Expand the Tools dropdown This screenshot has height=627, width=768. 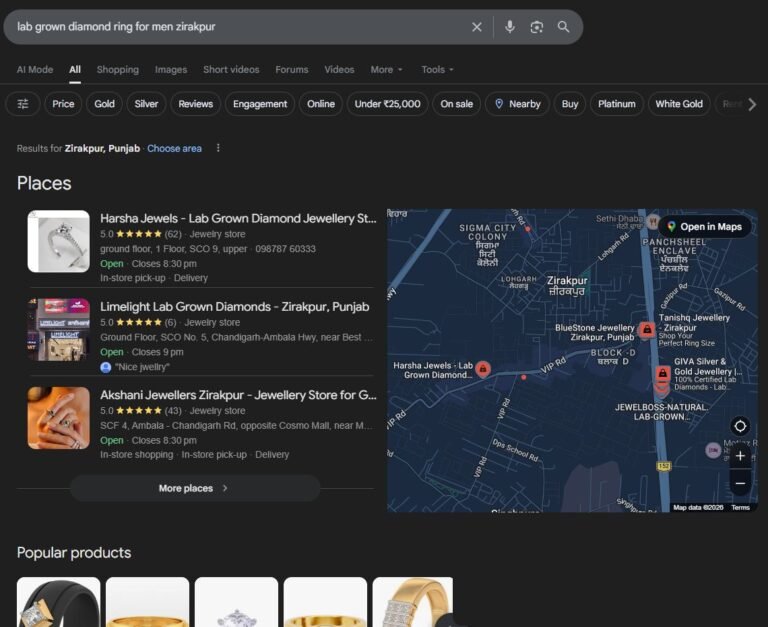click(437, 70)
